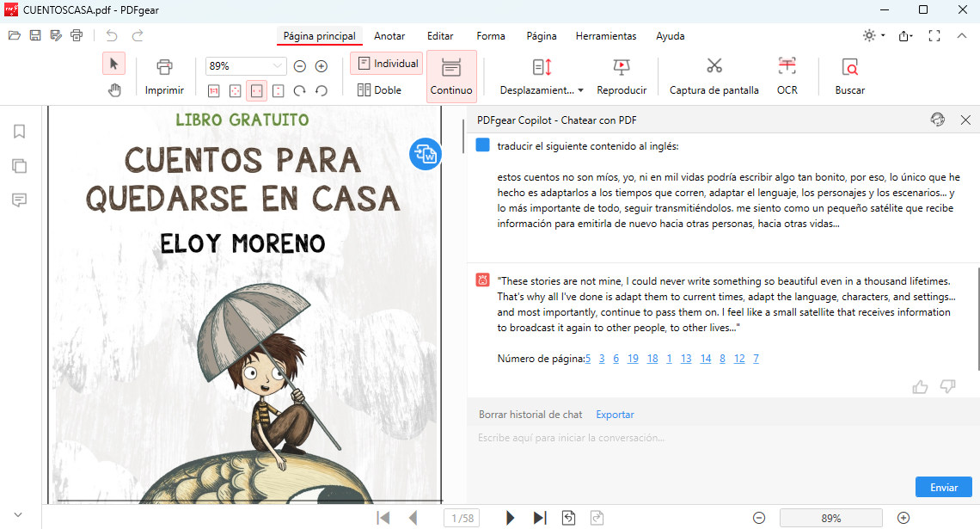Viewport: 980px width, 529px height.
Task: Open Buscar to search the PDF
Action: pyautogui.click(x=848, y=76)
